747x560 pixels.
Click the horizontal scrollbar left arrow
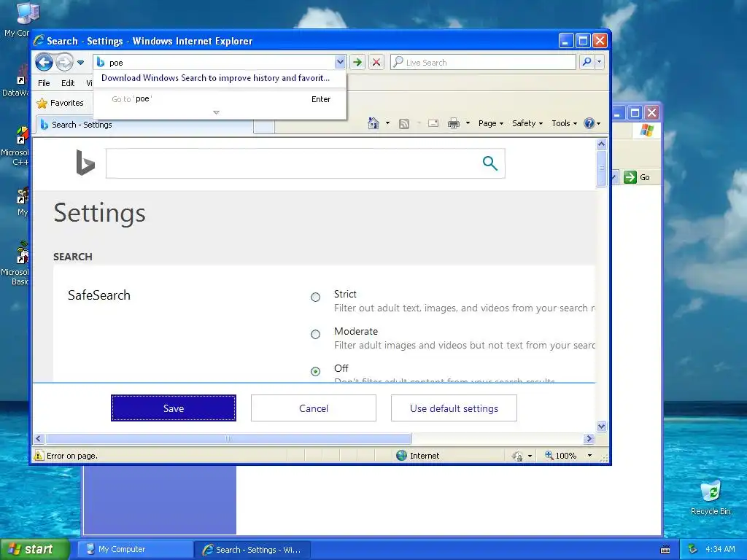coord(39,438)
